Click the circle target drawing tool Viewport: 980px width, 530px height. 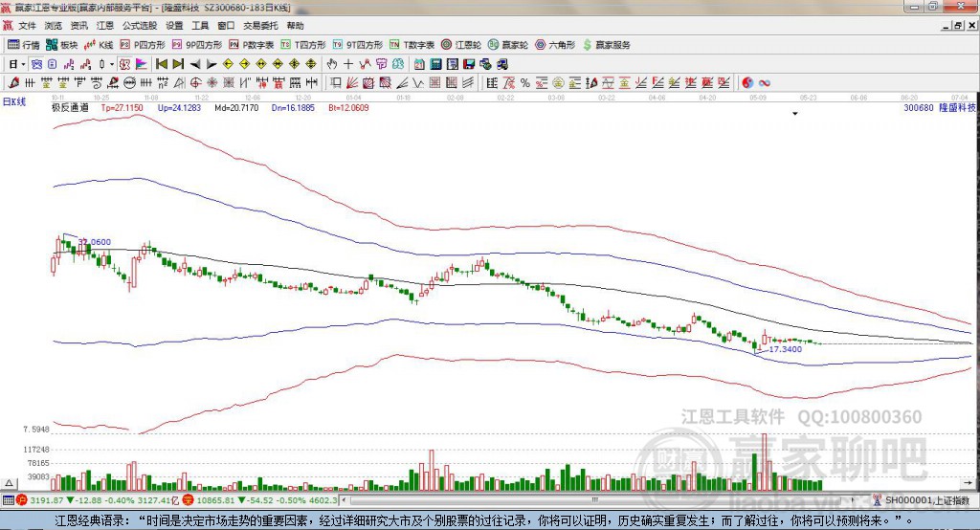pos(195,82)
